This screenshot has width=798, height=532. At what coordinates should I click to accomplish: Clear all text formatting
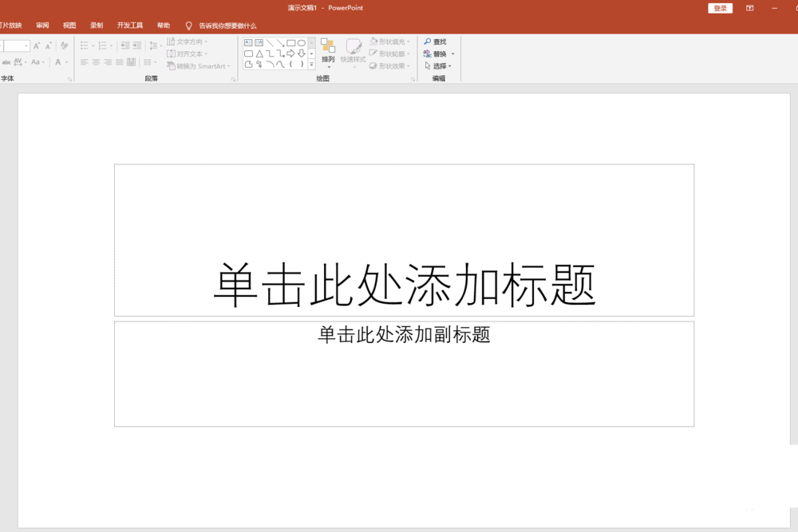[x=65, y=45]
